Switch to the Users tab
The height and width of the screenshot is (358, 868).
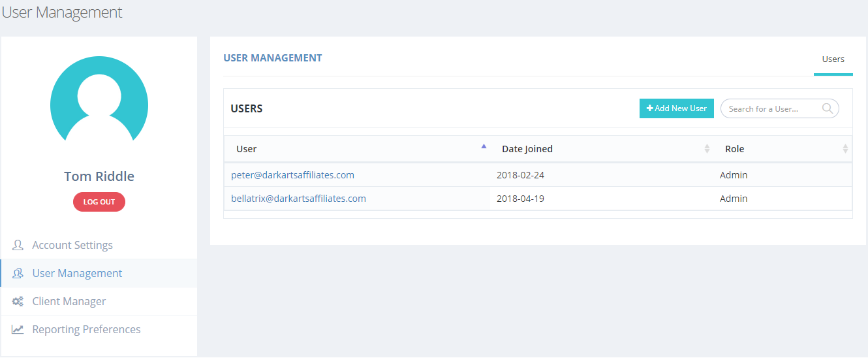point(833,59)
